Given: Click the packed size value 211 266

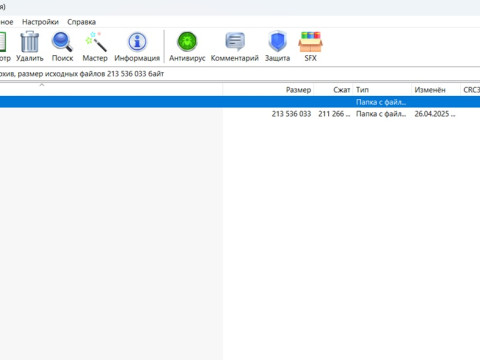Looking at the screenshot, I should 334,114.
